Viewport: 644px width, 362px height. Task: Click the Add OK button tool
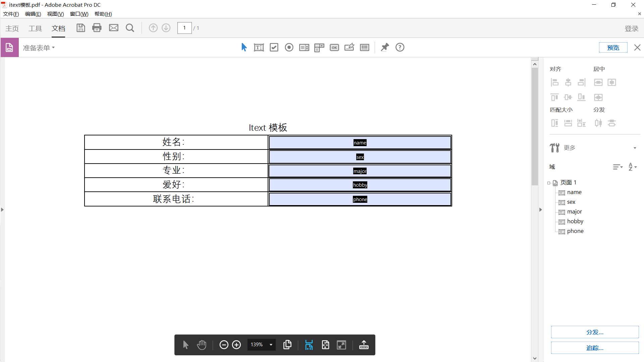pyautogui.click(x=334, y=48)
